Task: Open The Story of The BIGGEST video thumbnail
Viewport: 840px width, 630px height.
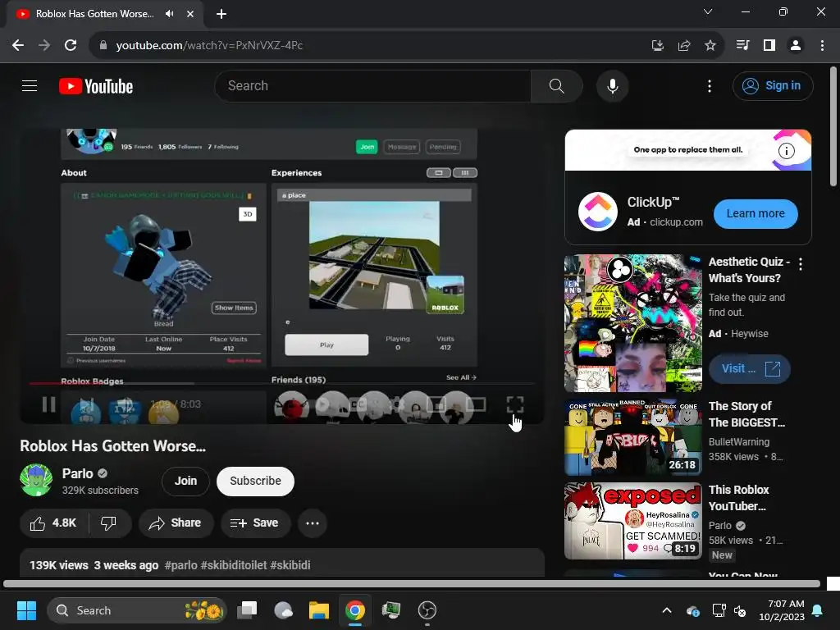Action: [x=633, y=437]
